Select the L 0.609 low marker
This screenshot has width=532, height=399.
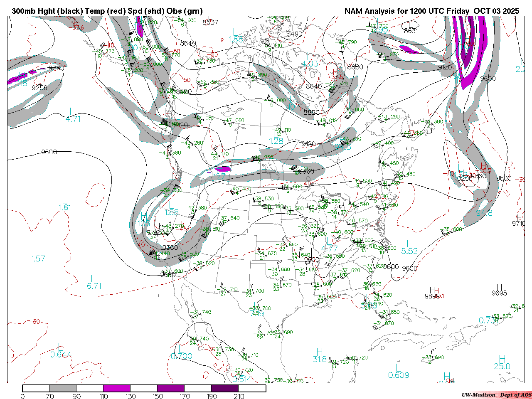point(398,372)
